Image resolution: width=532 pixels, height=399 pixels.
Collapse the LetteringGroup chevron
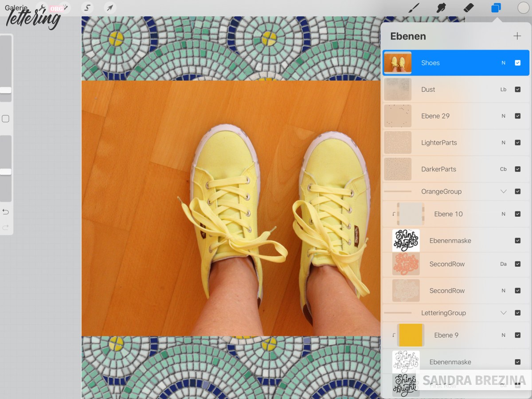503,313
